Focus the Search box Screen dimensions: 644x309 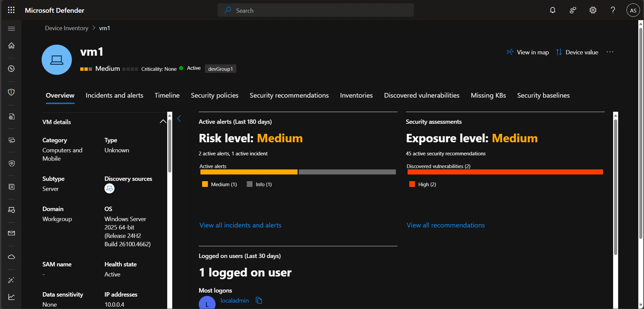[316, 10]
